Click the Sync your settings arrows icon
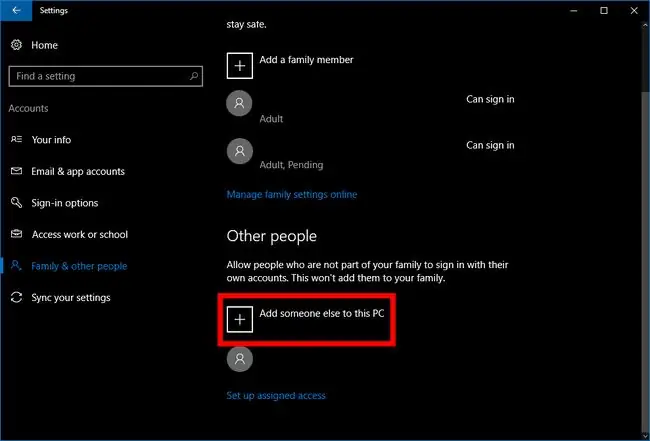Screen dimensions: 650x441 point(16,297)
